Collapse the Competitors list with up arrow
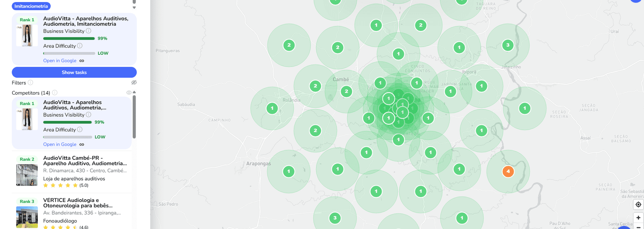The height and width of the screenshot is (229, 644). (x=134, y=92)
